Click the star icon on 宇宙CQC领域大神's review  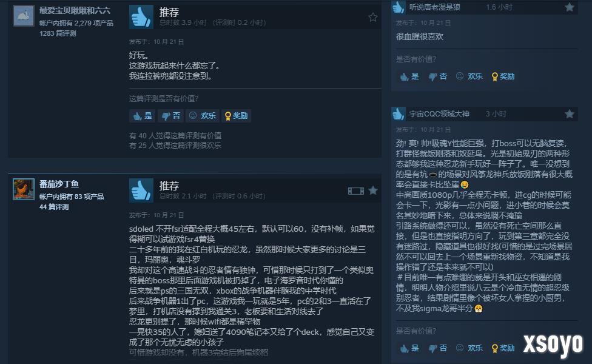pyautogui.click(x=570, y=114)
